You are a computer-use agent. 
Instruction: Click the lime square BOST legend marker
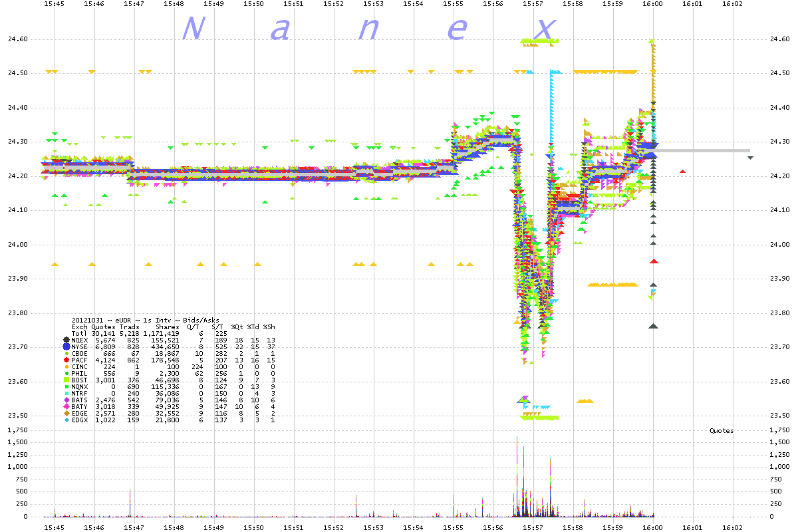[66, 380]
